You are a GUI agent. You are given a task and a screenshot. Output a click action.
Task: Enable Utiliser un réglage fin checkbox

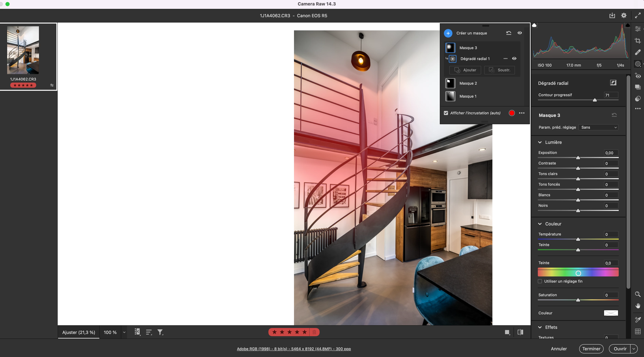click(540, 281)
